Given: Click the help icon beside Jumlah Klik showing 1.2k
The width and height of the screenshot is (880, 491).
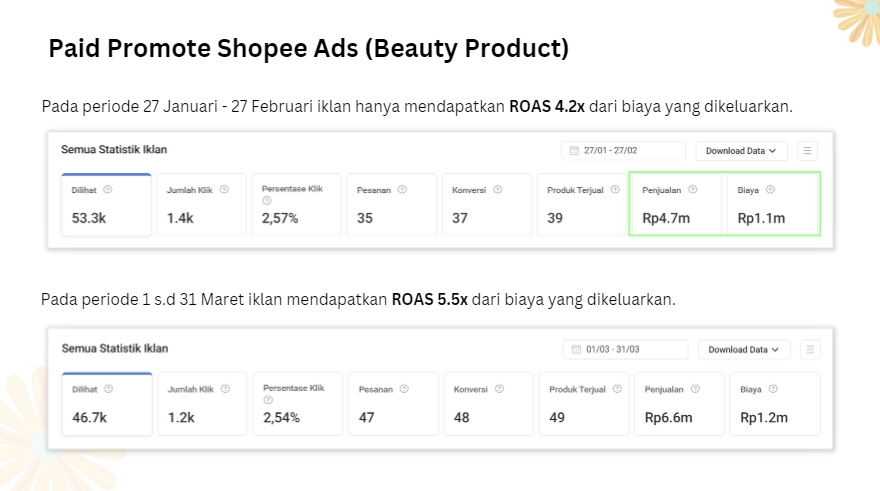Looking at the screenshot, I should point(225,389).
